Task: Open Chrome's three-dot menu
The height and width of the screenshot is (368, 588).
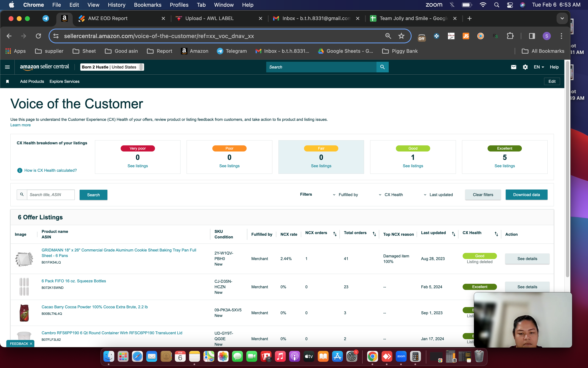Action: coord(561,36)
